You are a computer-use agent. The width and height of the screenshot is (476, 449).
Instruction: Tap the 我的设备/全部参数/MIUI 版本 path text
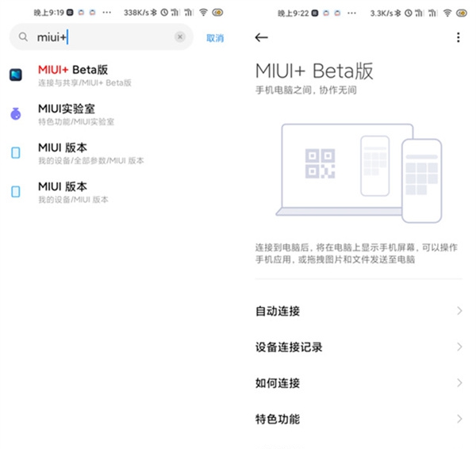(x=91, y=160)
